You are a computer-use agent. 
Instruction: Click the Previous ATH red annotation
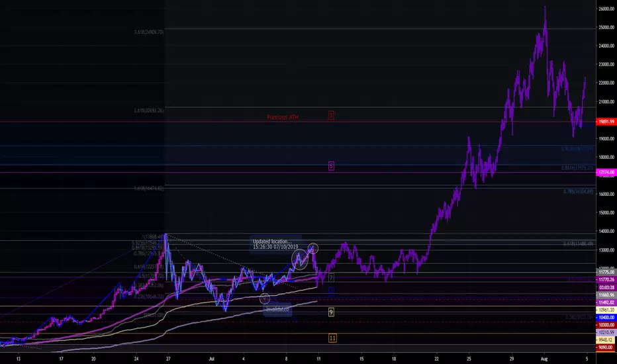pyautogui.click(x=283, y=117)
